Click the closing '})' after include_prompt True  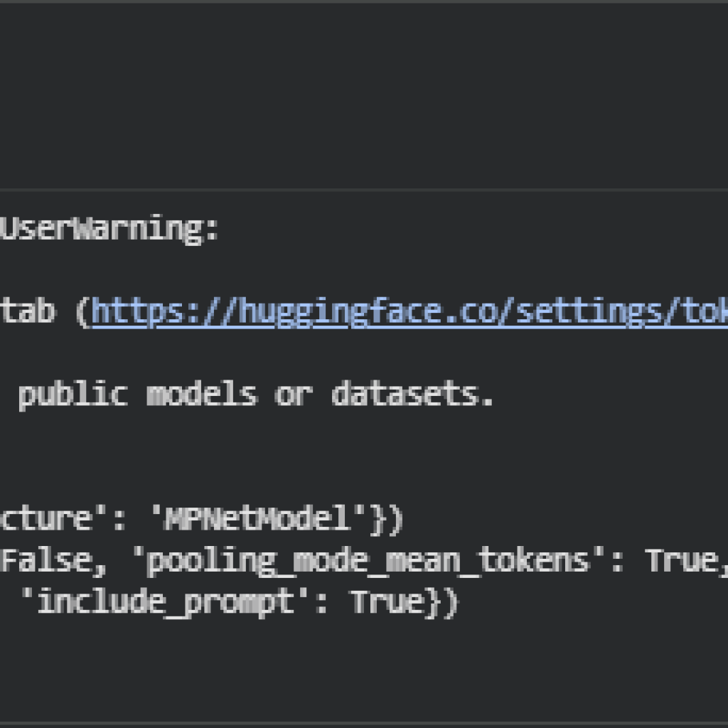[441, 602]
